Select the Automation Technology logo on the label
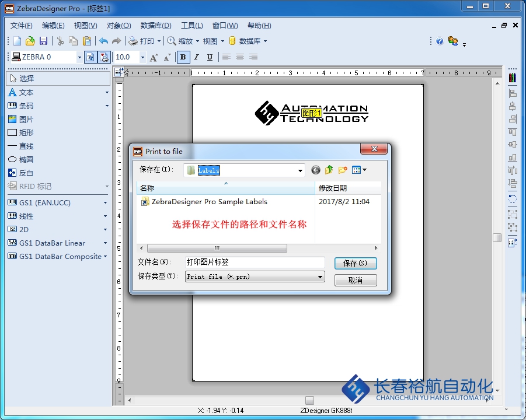 tap(312, 113)
